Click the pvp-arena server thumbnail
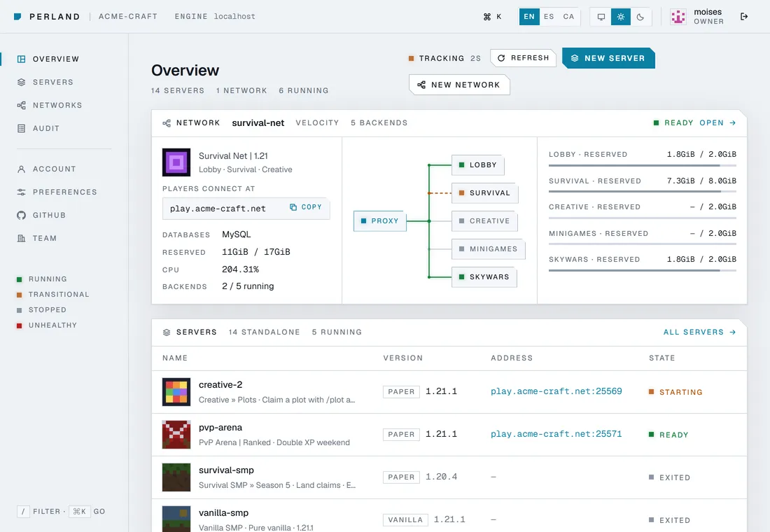 (x=176, y=434)
